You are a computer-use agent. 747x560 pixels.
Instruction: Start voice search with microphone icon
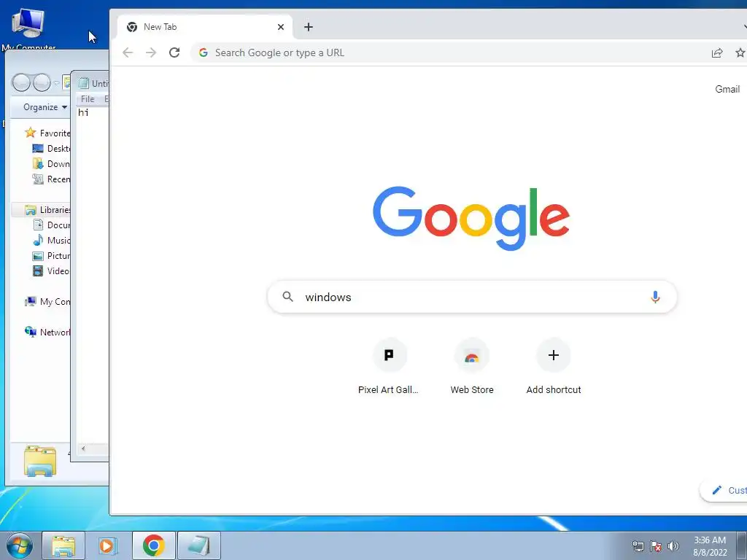pyautogui.click(x=655, y=297)
